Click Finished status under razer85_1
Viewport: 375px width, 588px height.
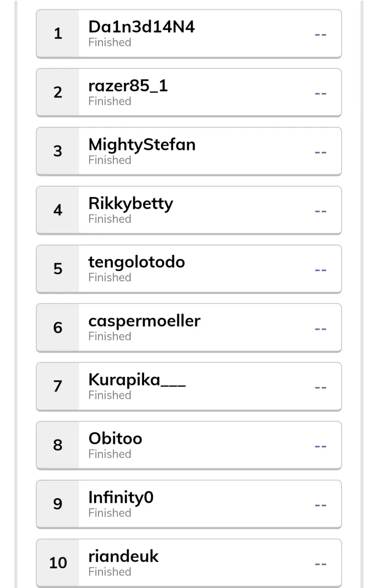click(x=110, y=101)
